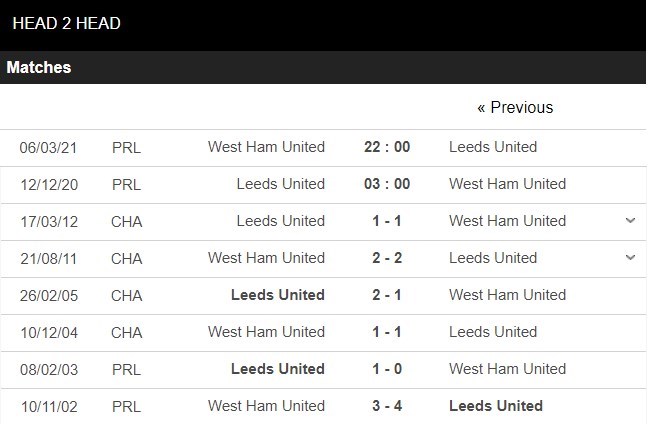Click bold Leeds United in the 10/11/02 row
The image size is (649, 424).
click(x=496, y=405)
